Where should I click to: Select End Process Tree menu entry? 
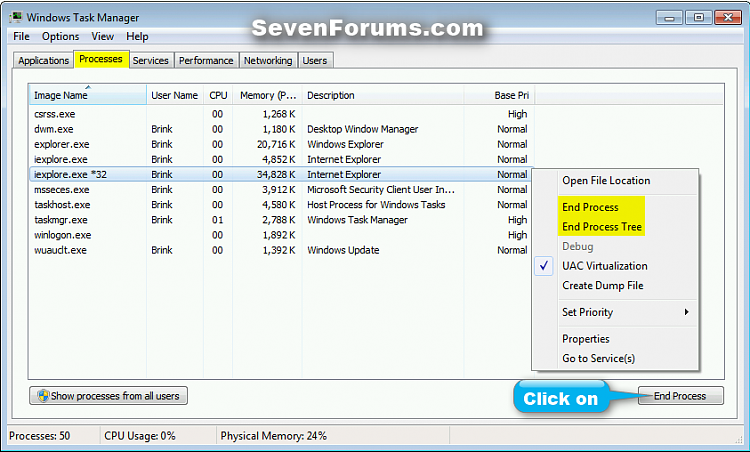point(602,227)
